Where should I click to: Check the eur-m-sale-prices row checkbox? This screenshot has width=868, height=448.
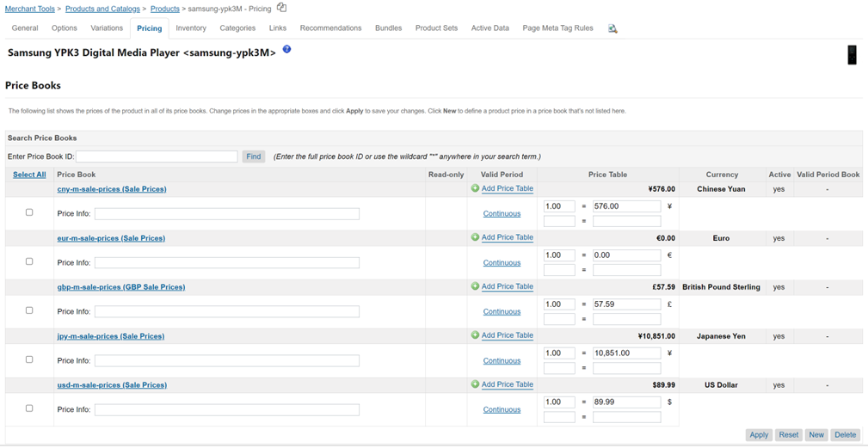point(29,261)
